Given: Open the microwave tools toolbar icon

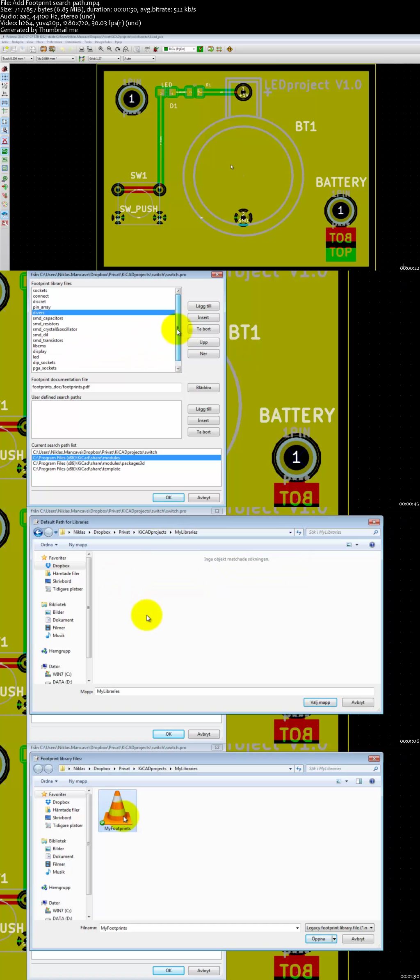Looking at the screenshot, I should pos(5,223).
